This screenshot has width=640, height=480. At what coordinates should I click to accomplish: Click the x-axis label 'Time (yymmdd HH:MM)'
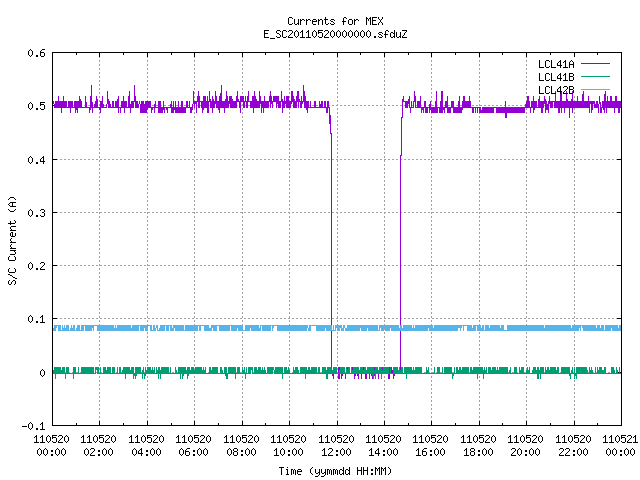pos(335,471)
